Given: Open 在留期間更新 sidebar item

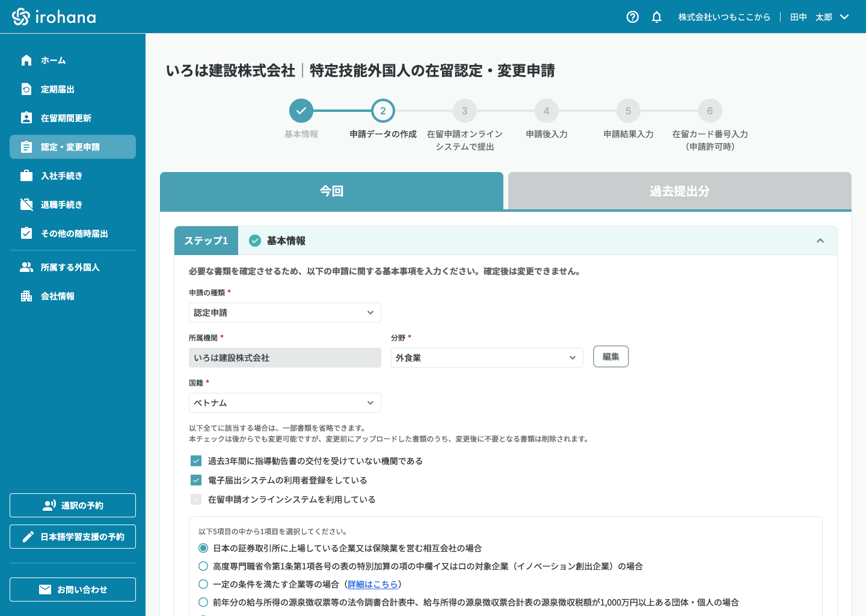Looking at the screenshot, I should 66,118.
